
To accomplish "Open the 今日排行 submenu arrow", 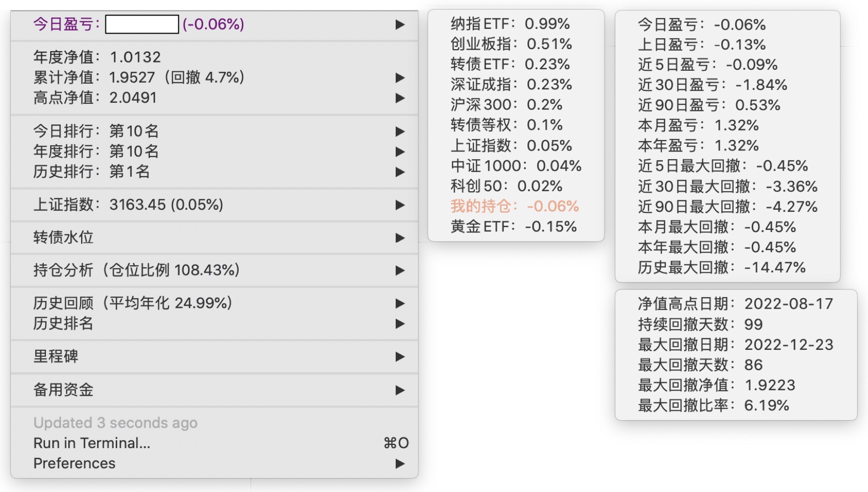I will tap(399, 131).
